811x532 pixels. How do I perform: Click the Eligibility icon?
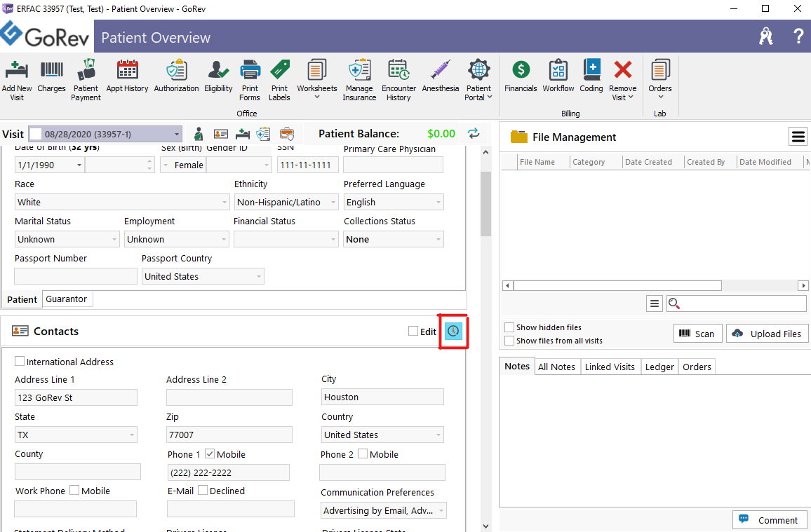point(218,70)
